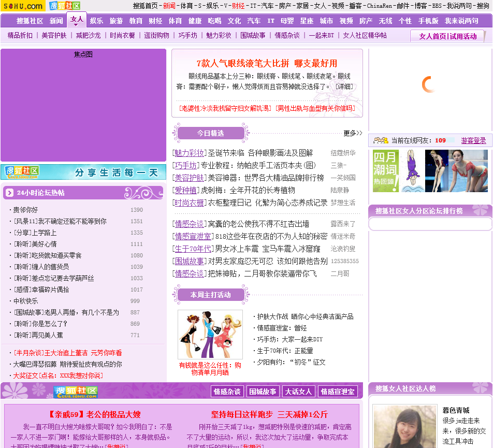The height and width of the screenshot is (448, 493).
Task: Open hot post [聆听]再见美人蕉
Action: pyautogui.click(x=38, y=335)
